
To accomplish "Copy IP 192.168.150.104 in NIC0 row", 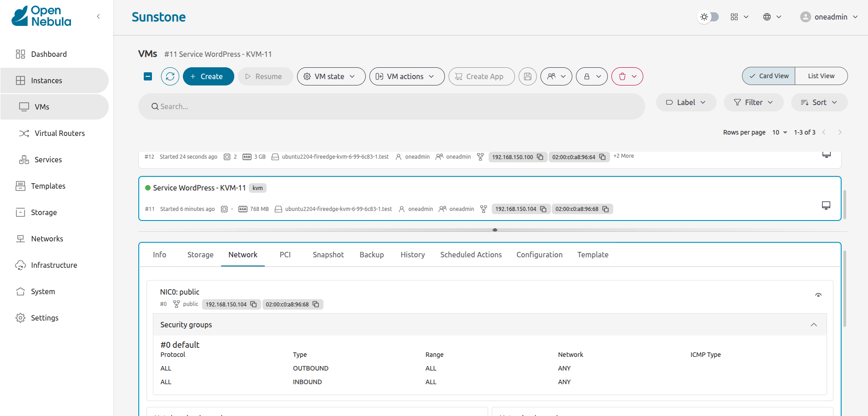I will coord(254,304).
